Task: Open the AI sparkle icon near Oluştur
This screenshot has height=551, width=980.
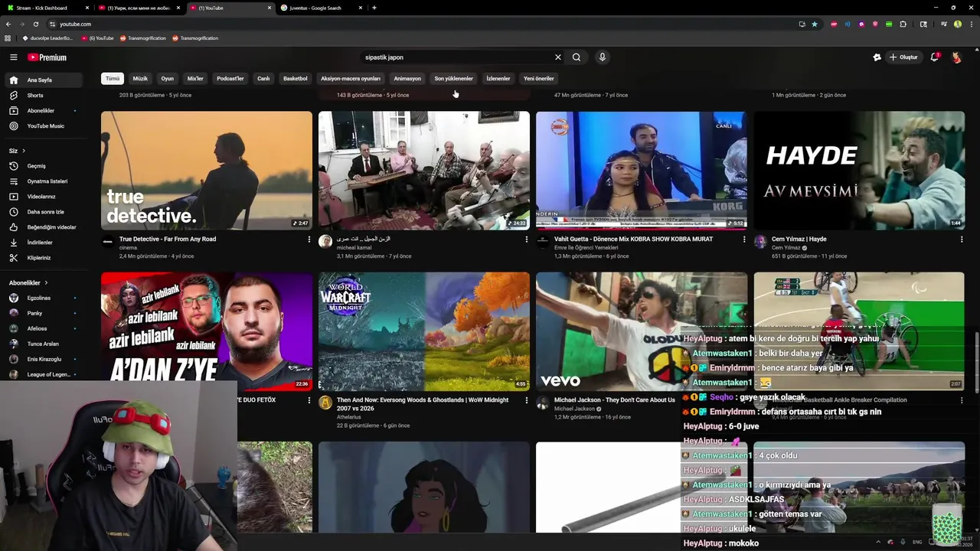Action: pos(877,57)
